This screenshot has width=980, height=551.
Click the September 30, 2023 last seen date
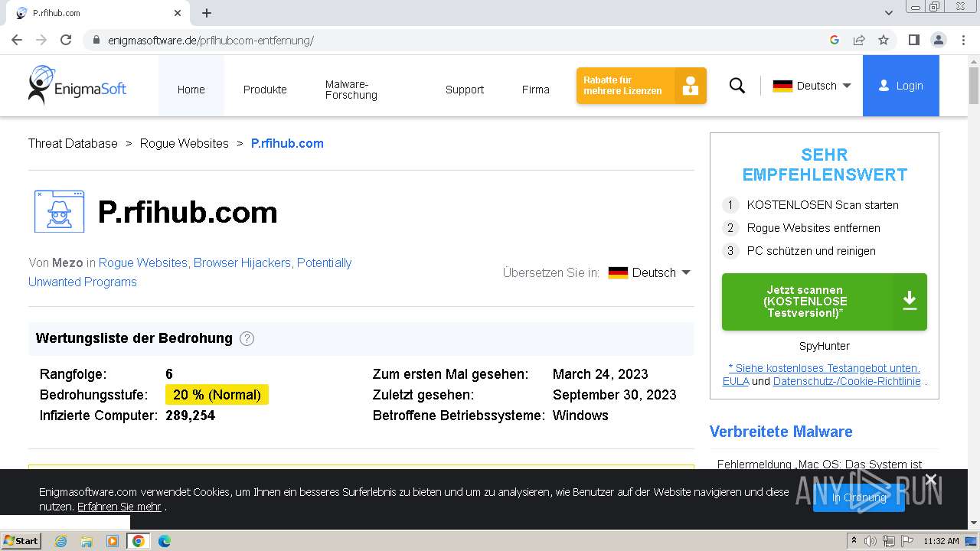point(614,395)
